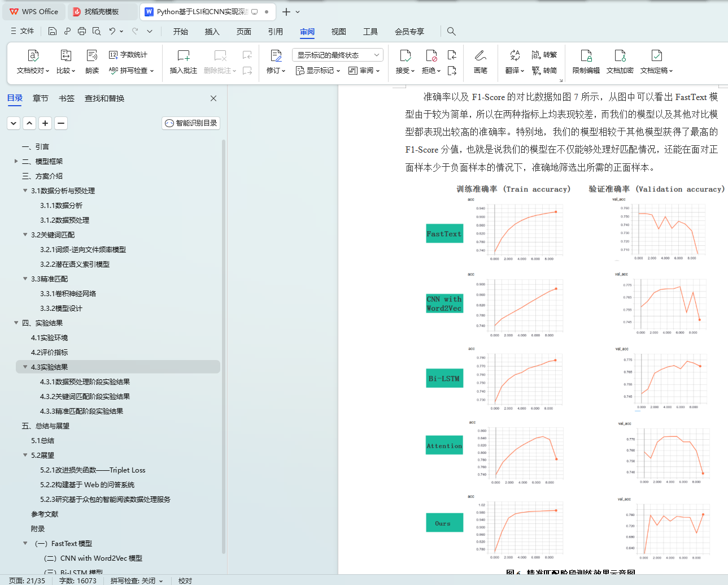
Task: Collapse the 3.1数据分析与预处理 outline node
Action: pos(25,190)
